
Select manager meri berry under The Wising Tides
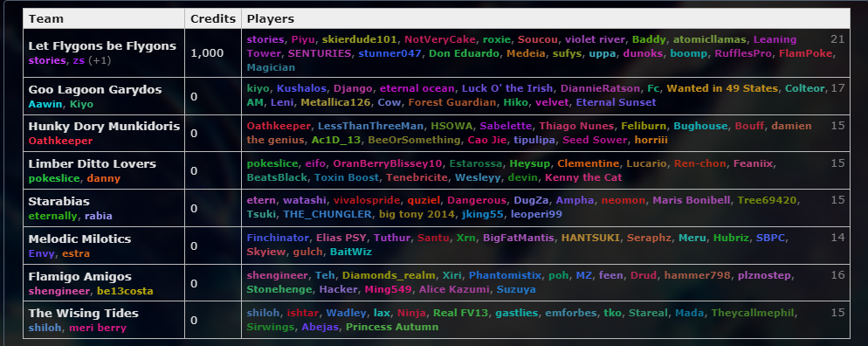pyautogui.click(x=98, y=328)
